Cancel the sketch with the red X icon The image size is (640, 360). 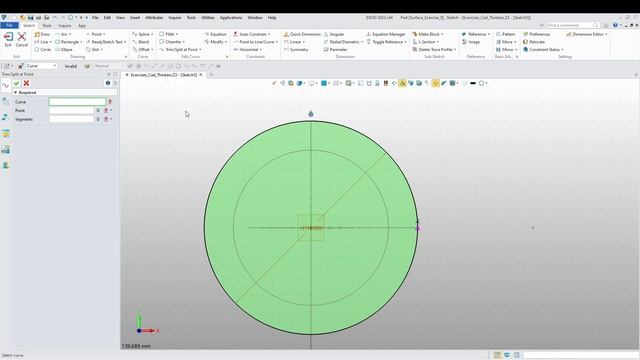(22, 39)
